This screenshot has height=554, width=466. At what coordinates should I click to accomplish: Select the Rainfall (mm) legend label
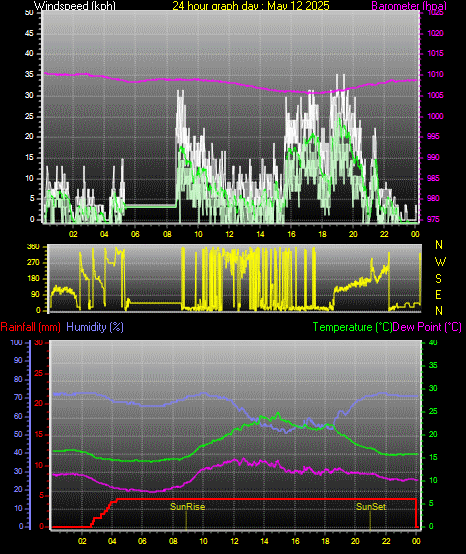(x=30, y=327)
